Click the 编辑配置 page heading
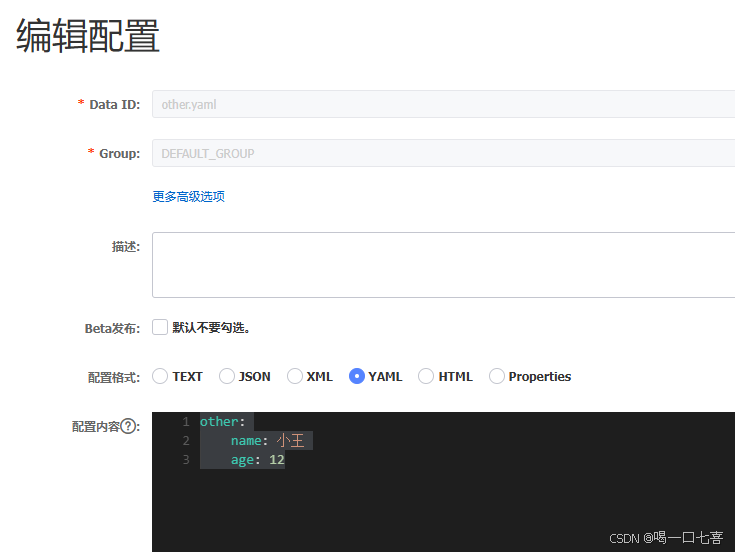Image resolution: width=735 pixels, height=552 pixels. [x=88, y=36]
